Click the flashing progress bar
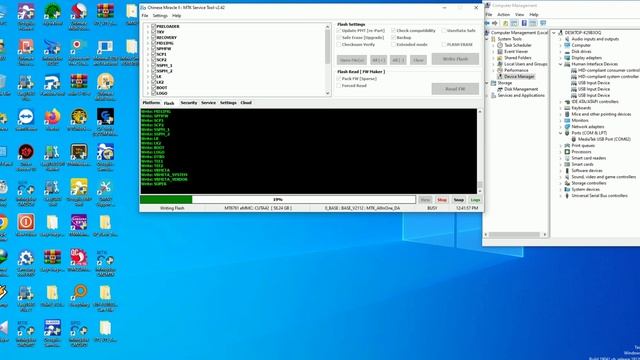This screenshot has width=640, height=360. (278, 200)
